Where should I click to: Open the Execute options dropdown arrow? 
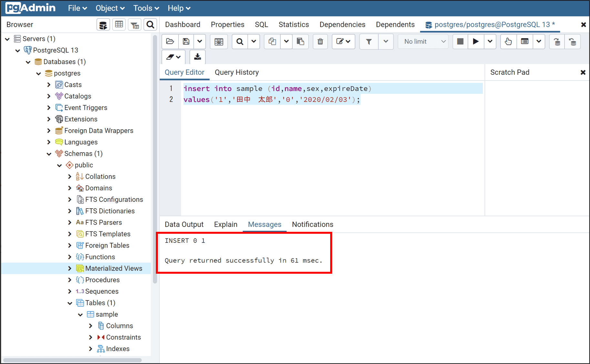[x=490, y=42]
